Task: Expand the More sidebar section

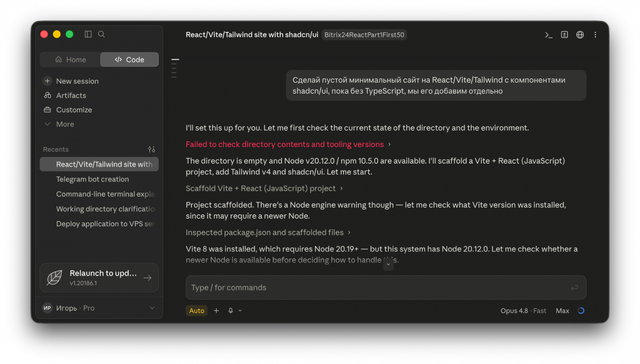Action: 65,124
